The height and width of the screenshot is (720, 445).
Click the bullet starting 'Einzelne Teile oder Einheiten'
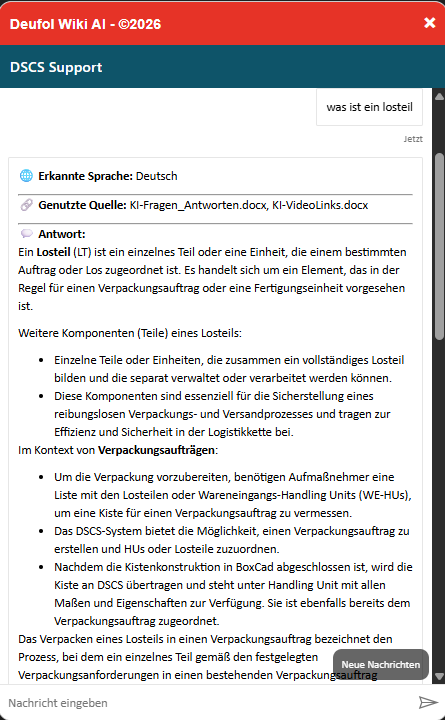click(x=229, y=369)
